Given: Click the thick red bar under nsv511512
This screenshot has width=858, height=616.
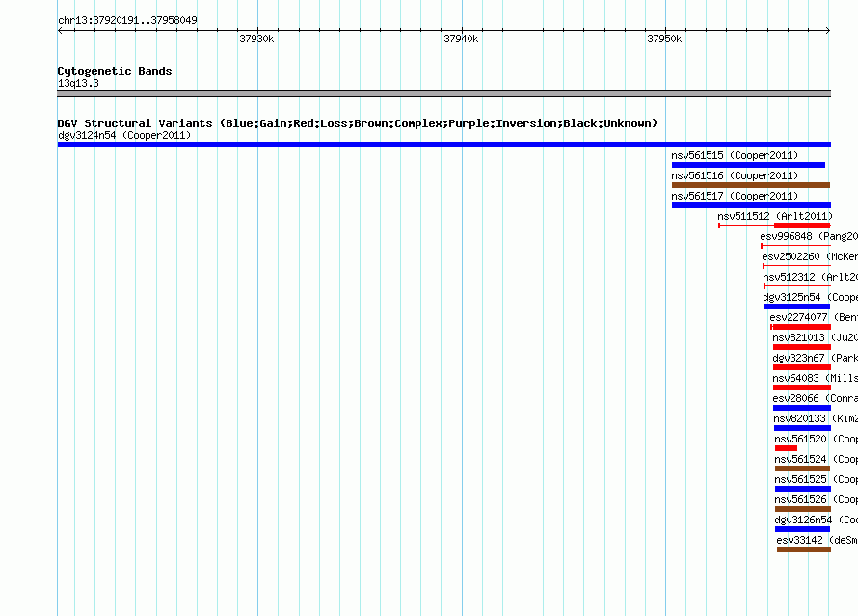Looking at the screenshot, I should [x=802, y=226].
